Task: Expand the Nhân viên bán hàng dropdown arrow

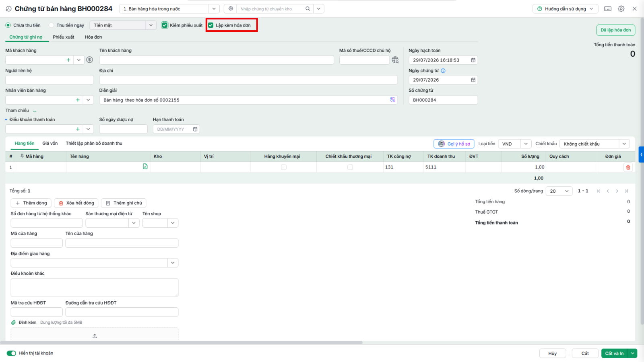Action: click(88, 100)
